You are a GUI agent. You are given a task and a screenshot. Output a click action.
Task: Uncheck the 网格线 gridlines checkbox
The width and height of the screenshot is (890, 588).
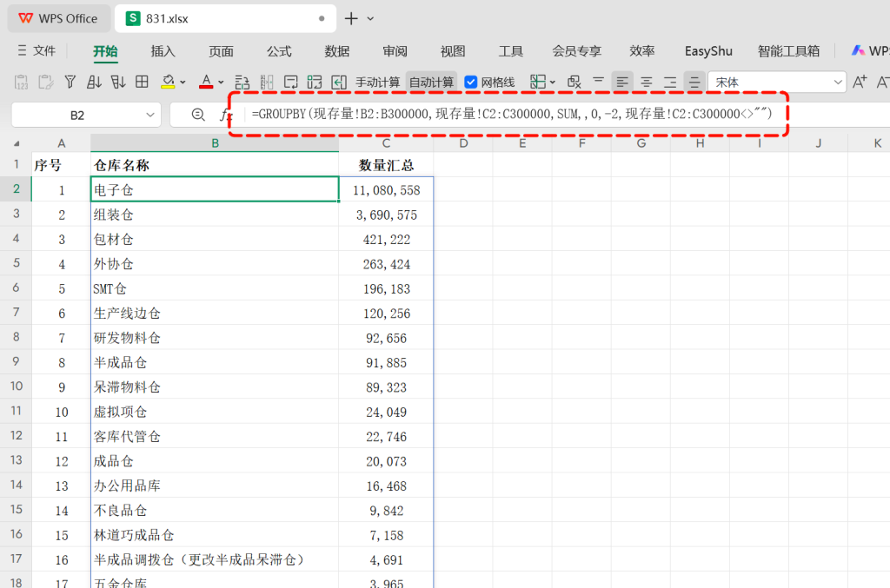coord(470,83)
